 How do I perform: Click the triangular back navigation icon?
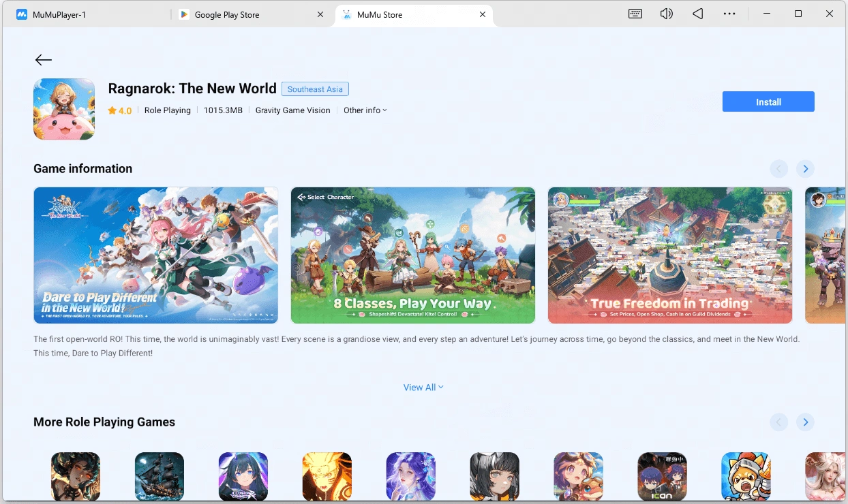coord(697,14)
